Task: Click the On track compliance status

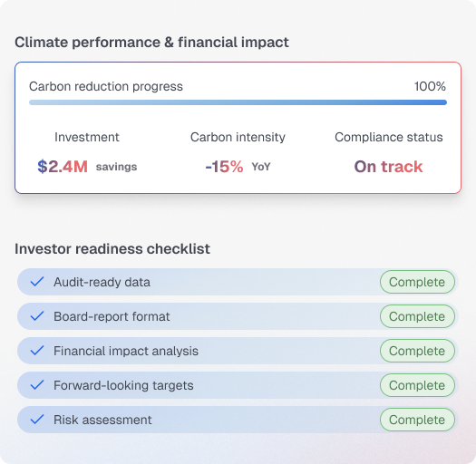Action: click(x=389, y=167)
